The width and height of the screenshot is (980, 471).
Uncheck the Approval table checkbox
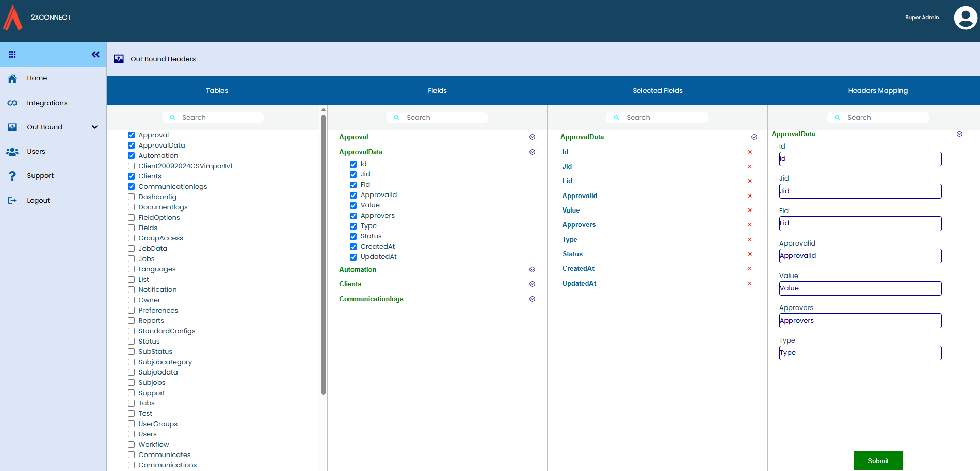[x=132, y=135]
